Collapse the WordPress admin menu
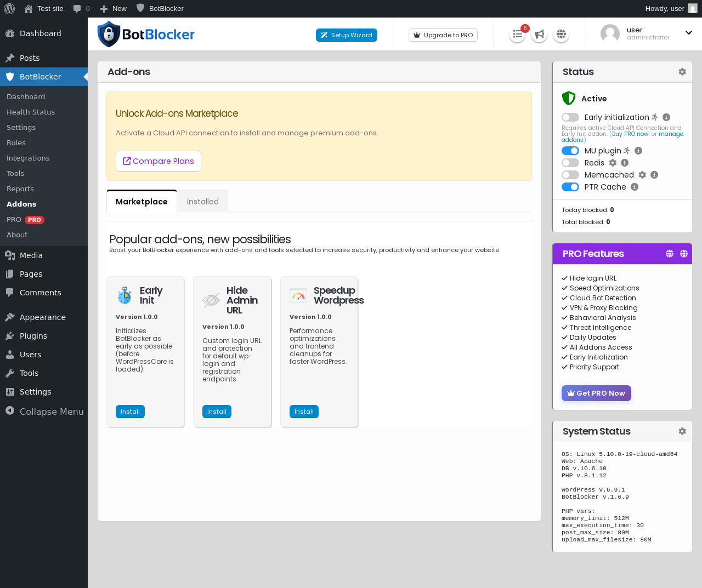Image resolution: width=702 pixels, height=588 pixels. point(44,412)
